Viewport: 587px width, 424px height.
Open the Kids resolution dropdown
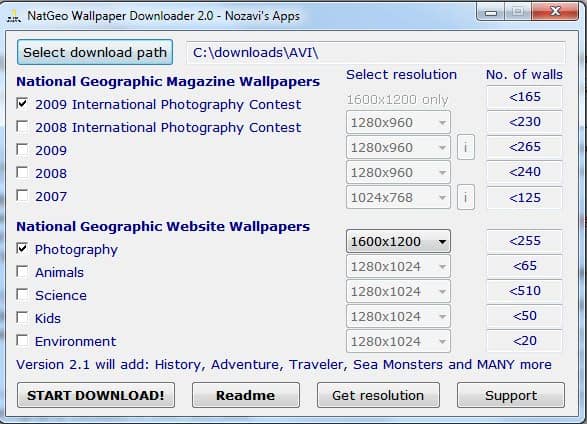click(x=398, y=317)
